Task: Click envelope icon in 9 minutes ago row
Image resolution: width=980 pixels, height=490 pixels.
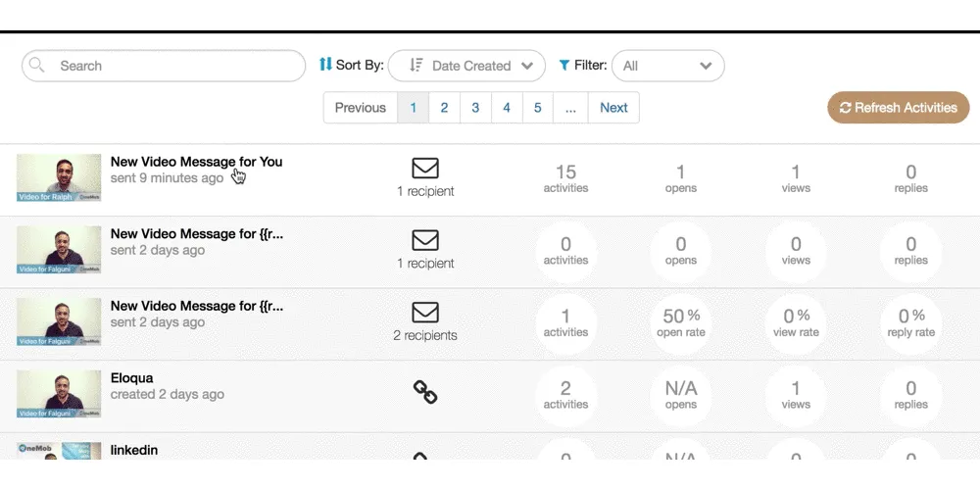Action: 425,169
